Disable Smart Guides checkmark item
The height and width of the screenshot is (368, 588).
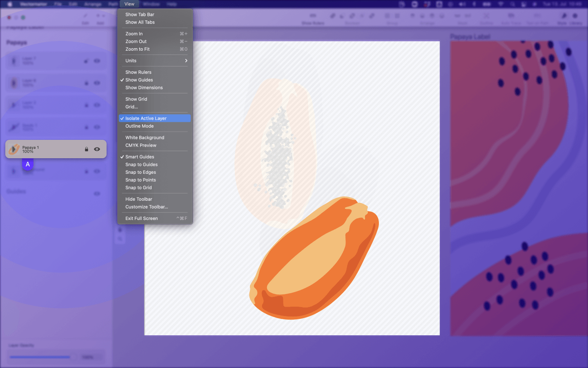pyautogui.click(x=155, y=157)
